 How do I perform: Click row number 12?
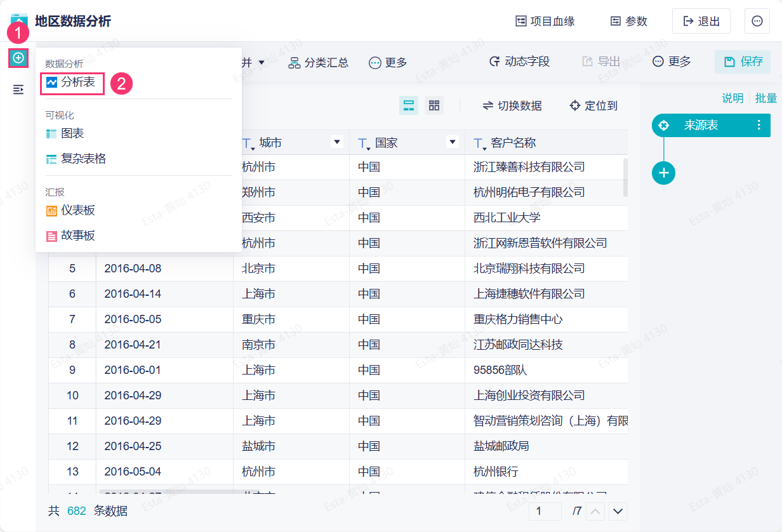[72, 446]
